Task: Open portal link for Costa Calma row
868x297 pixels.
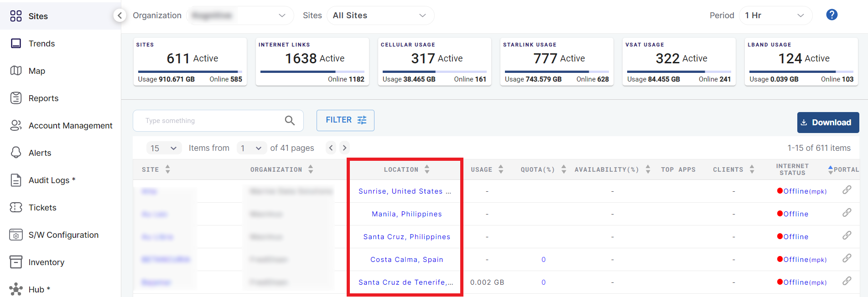Action: (847, 258)
